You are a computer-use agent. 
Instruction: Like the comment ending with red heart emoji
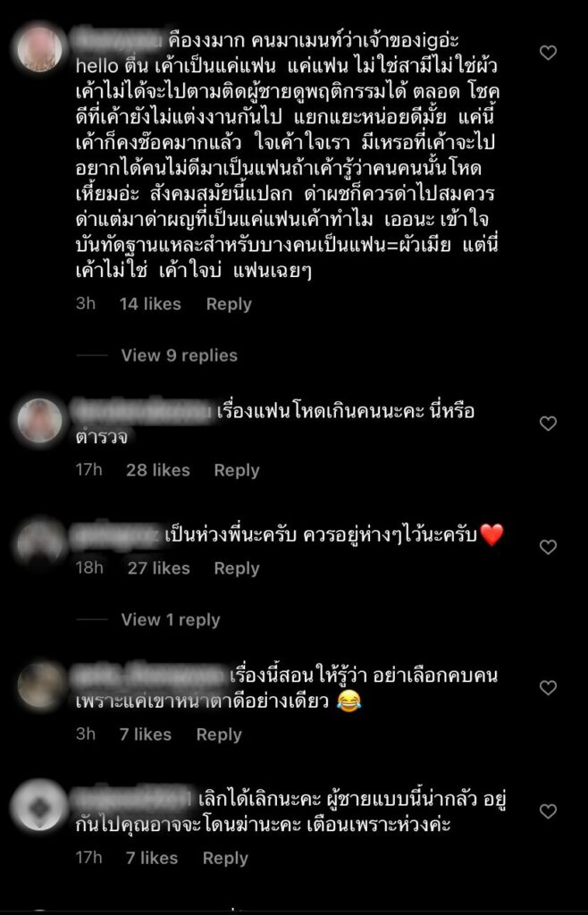(548, 547)
